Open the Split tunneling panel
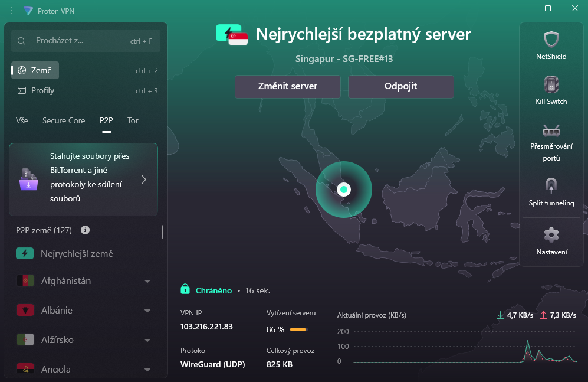 tap(551, 192)
